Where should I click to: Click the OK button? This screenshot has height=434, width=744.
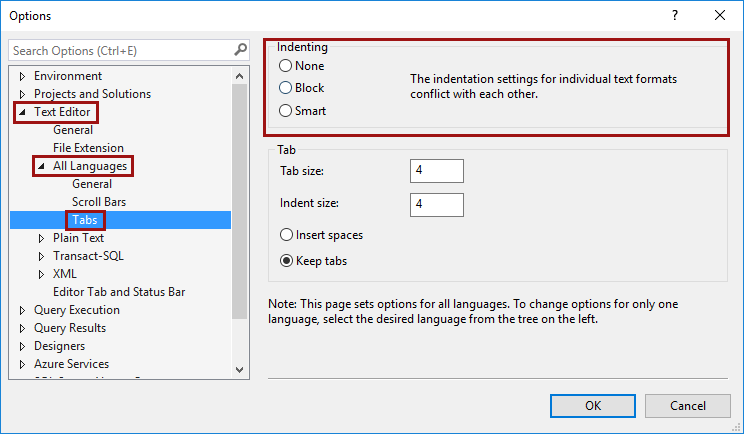[593, 405]
